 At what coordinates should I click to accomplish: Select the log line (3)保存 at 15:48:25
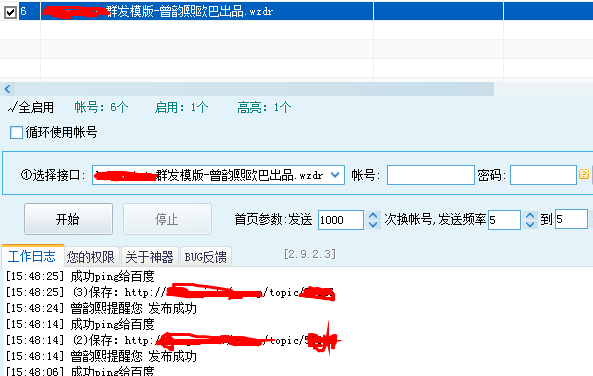click(170, 292)
